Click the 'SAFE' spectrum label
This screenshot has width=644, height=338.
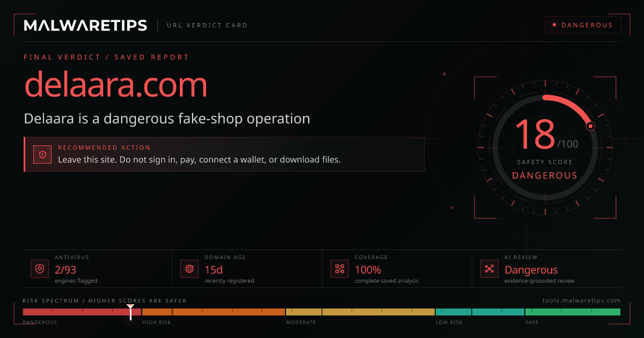[532, 322]
